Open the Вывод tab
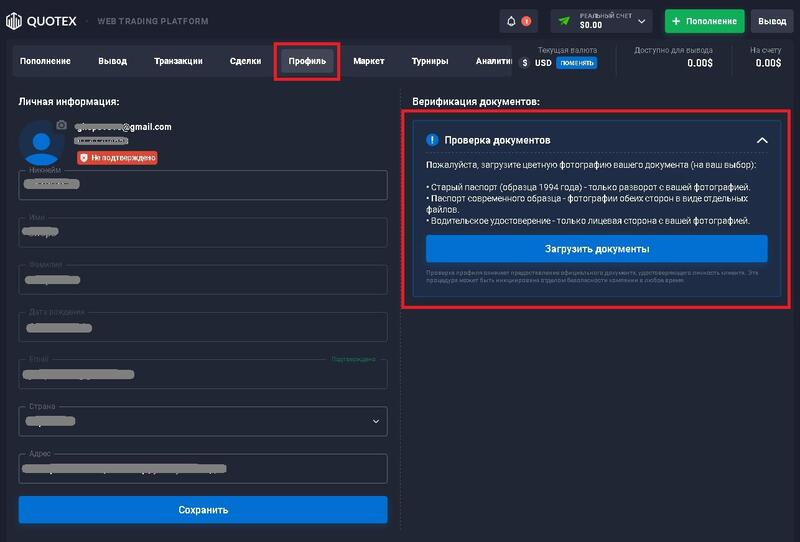Screen dimensions: 800x542 pos(112,61)
